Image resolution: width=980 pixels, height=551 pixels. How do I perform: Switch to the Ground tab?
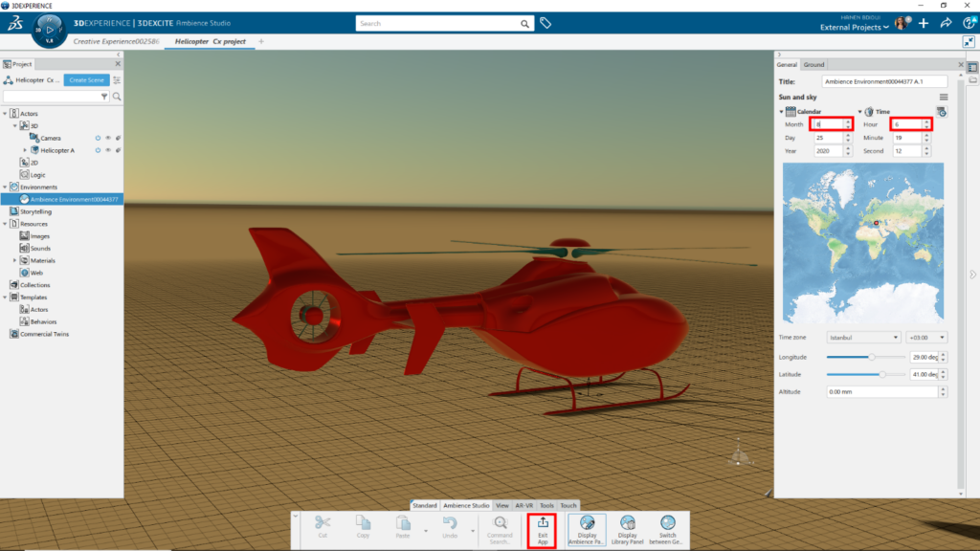coord(813,64)
